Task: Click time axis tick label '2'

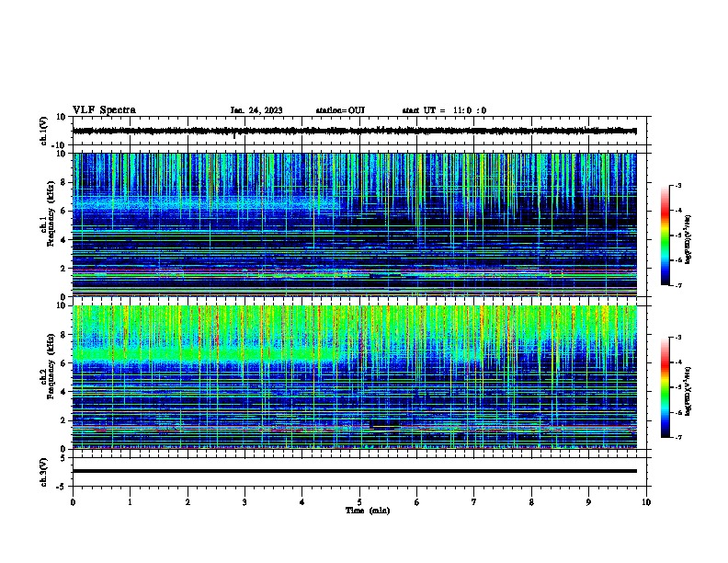Action: pyautogui.click(x=188, y=502)
